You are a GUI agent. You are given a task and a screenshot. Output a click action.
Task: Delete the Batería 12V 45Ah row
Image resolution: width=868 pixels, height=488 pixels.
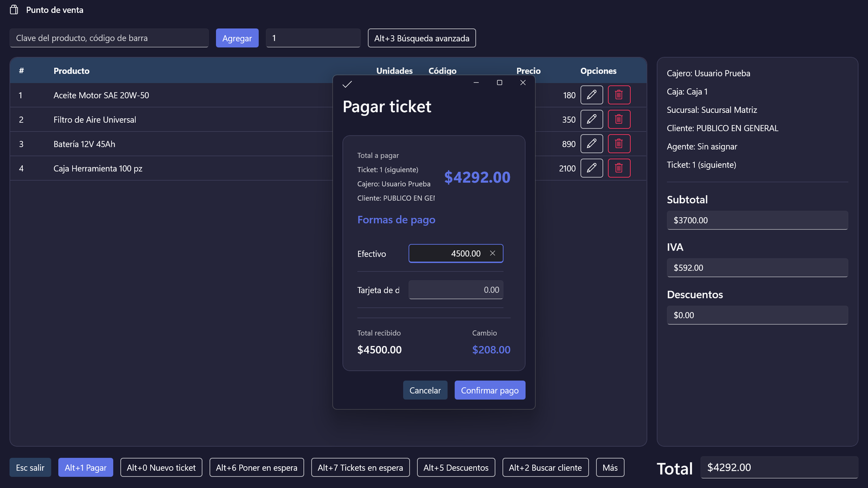click(x=619, y=144)
